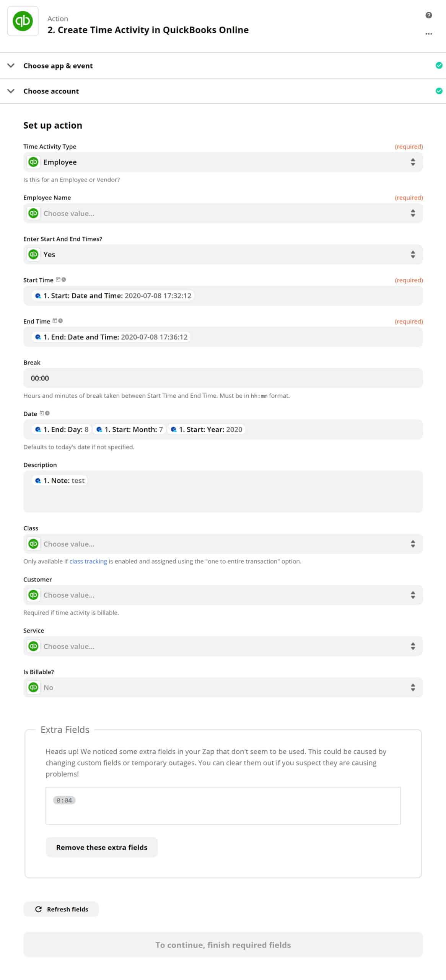
Task: Open the Is Billable? dropdown
Action: (223, 688)
